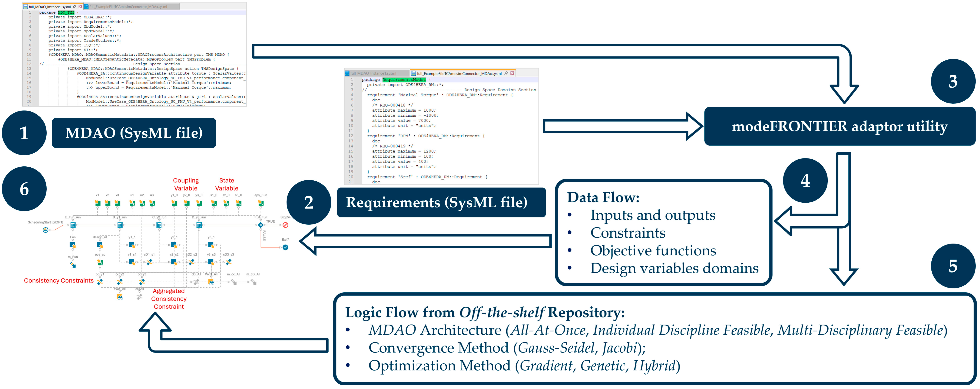Click the cc_y1 consistency constraint node
This screenshot has height=389, width=980.
point(100,282)
